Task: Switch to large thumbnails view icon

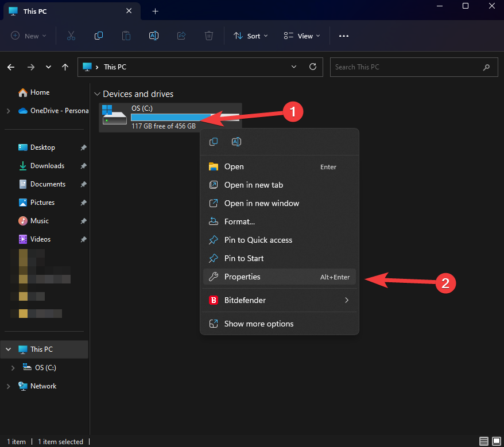Action: coord(496,441)
